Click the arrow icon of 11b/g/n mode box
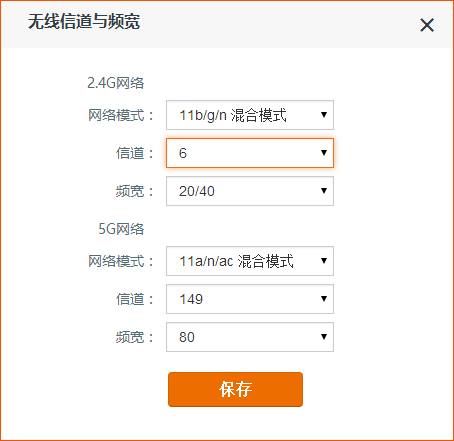 [x=324, y=115]
